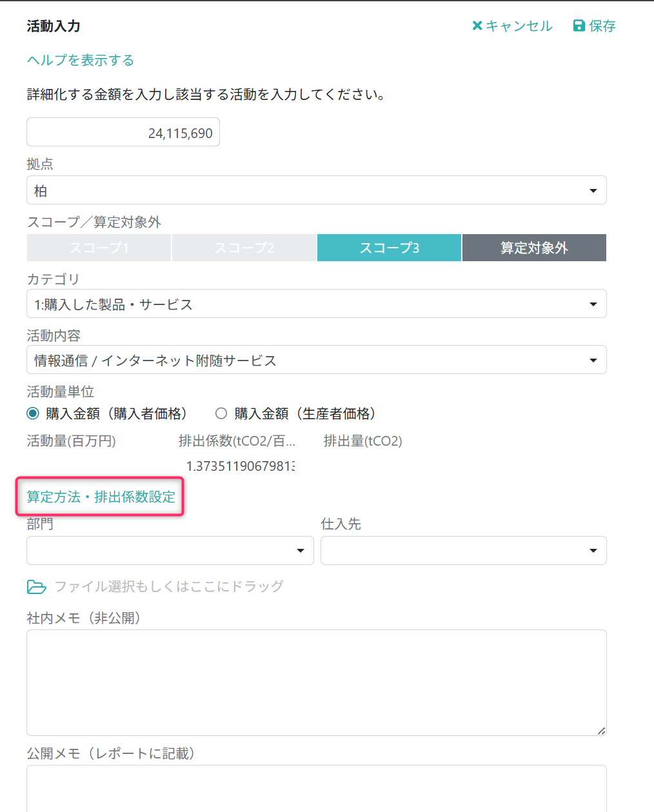Select the スコープ3 tab
Image resolution: width=654 pixels, height=812 pixels.
tap(389, 248)
